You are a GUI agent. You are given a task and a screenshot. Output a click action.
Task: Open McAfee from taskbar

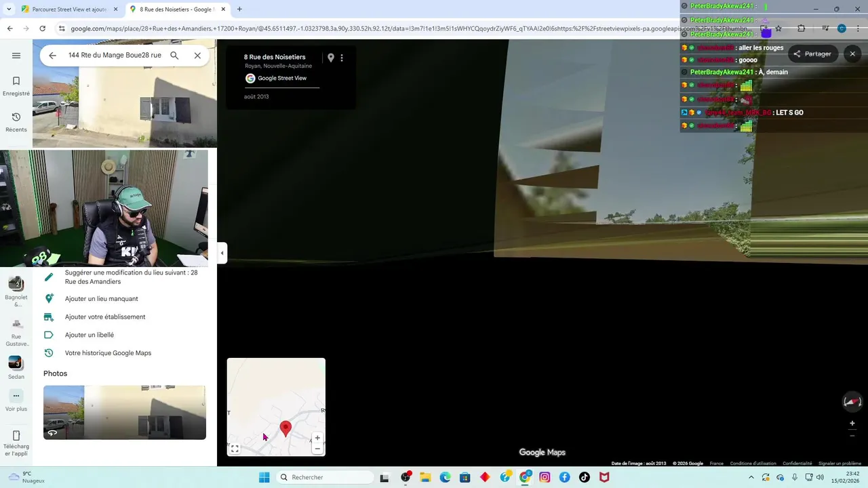pos(604,477)
